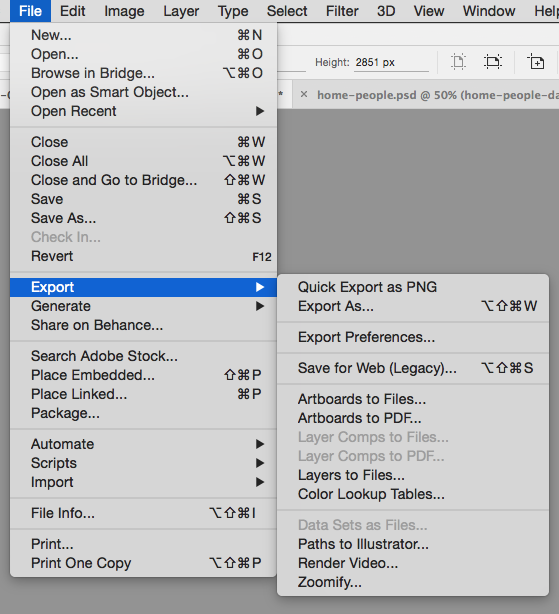This screenshot has height=614, width=559.
Task: Select Share on Behance...
Action: click(x=143, y=325)
